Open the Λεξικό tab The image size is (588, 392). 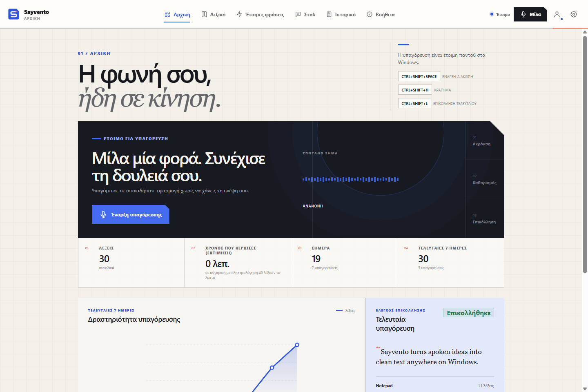tap(214, 15)
